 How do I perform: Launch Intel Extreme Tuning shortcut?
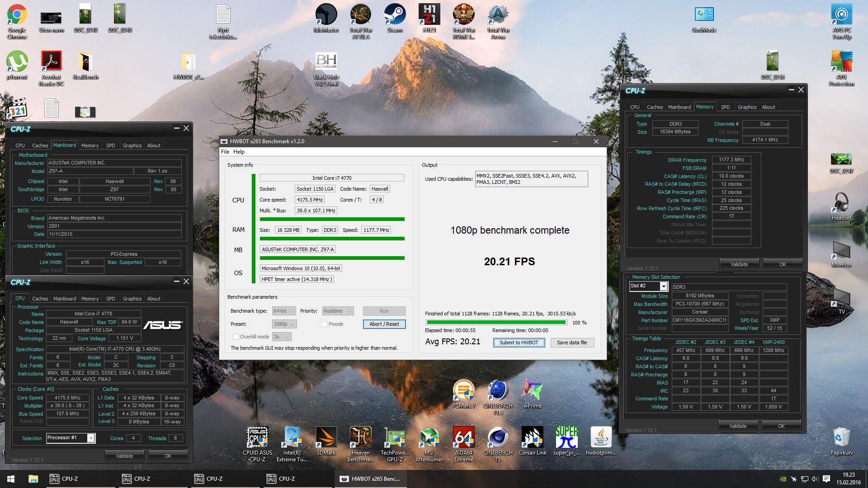tap(292, 444)
